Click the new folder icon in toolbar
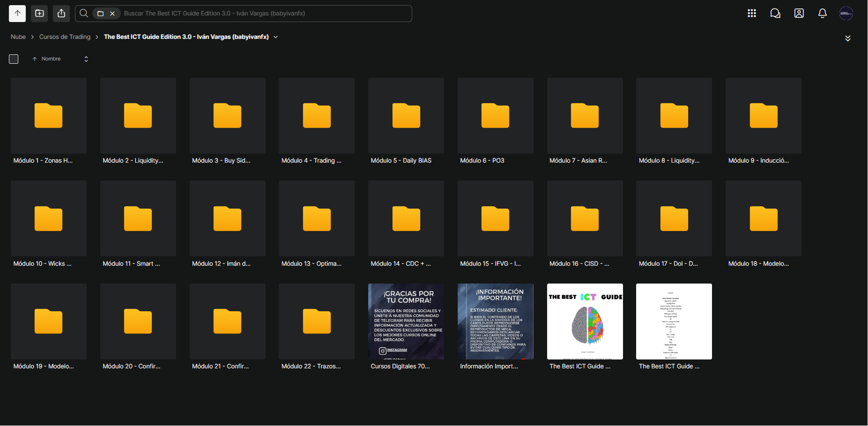This screenshot has height=426, width=868. pos(39,13)
